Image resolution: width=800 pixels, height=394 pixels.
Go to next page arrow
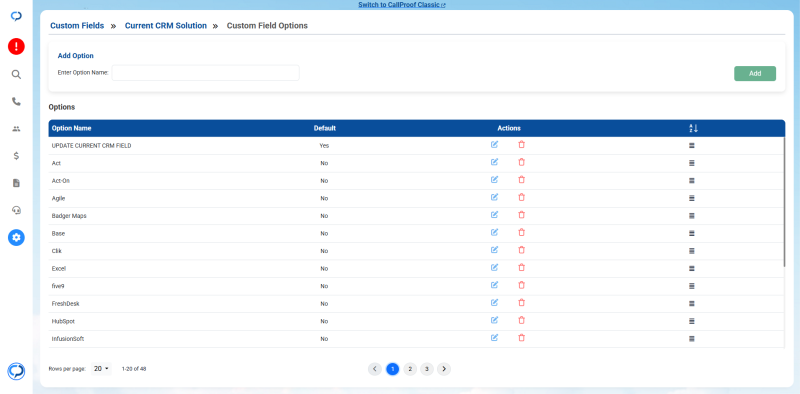click(x=444, y=369)
